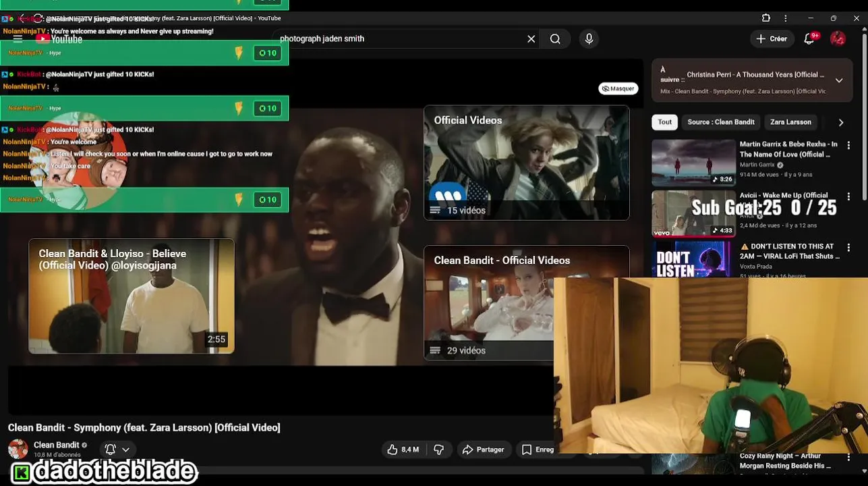Clear the search query with the X

click(x=531, y=38)
